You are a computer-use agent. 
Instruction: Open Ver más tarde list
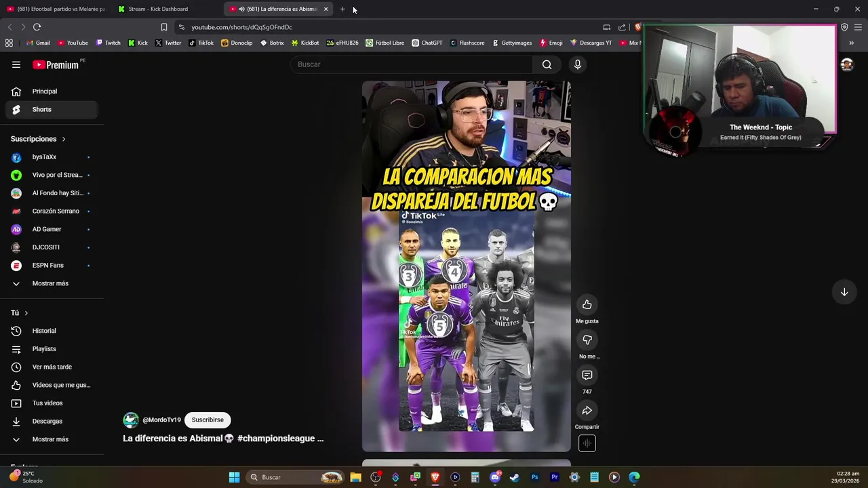(x=52, y=367)
